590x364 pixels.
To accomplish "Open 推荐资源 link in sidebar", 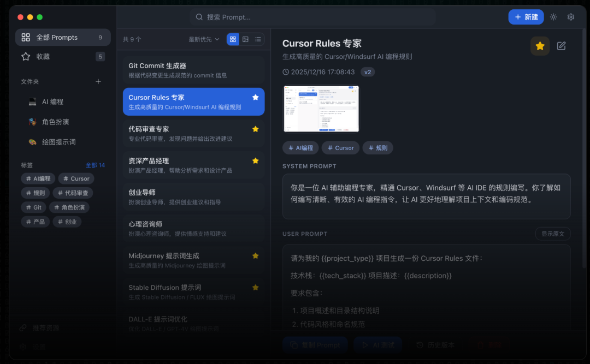I will (x=39, y=328).
